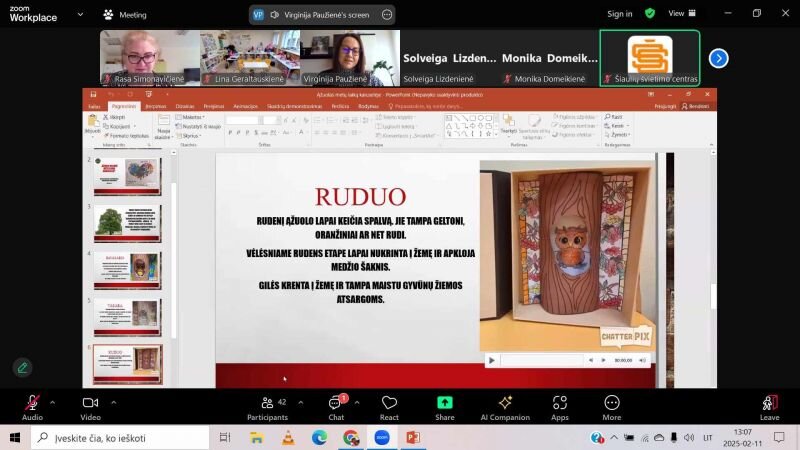Expand audio options arrow next to Audio
The width and height of the screenshot is (800, 450).
pyautogui.click(x=53, y=402)
